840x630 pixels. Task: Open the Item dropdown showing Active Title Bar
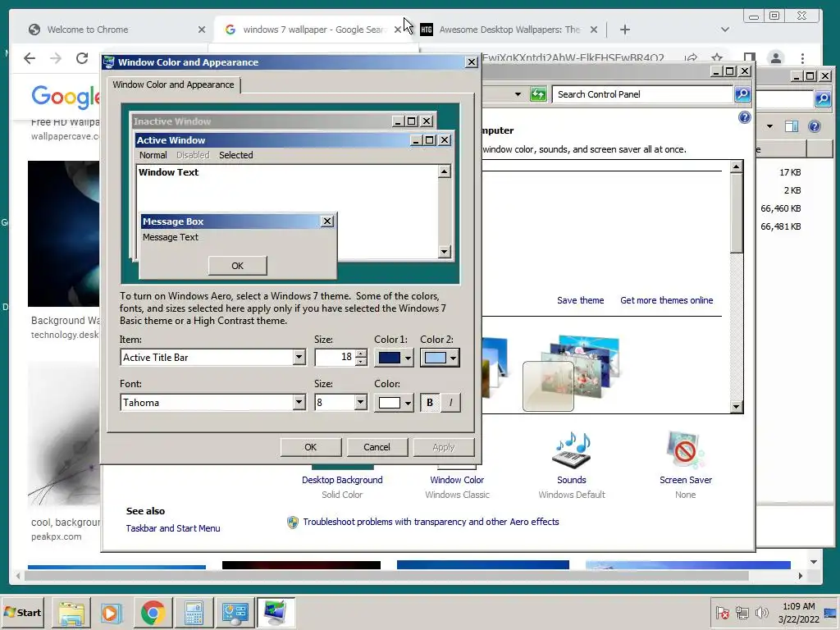pyautogui.click(x=299, y=358)
